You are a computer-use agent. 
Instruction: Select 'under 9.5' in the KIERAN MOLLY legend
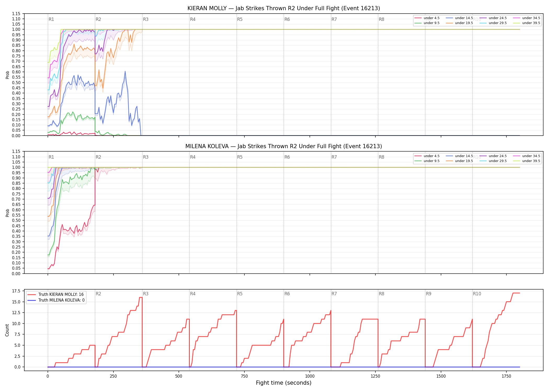point(427,23)
